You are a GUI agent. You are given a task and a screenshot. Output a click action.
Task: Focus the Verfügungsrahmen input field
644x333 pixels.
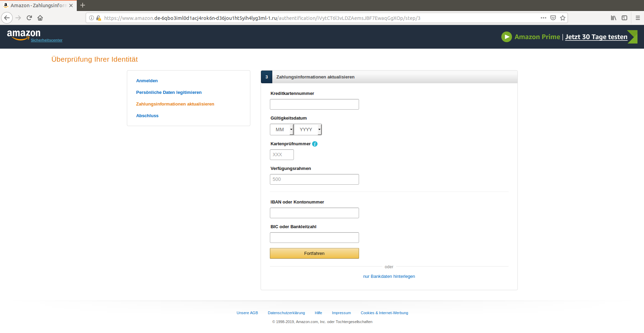coord(314,179)
